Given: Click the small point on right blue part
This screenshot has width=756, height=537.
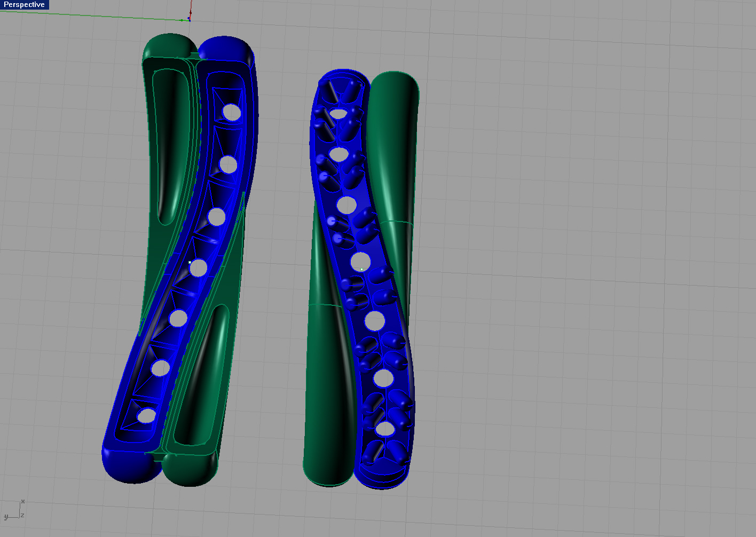Looking at the screenshot, I should 362,269.
